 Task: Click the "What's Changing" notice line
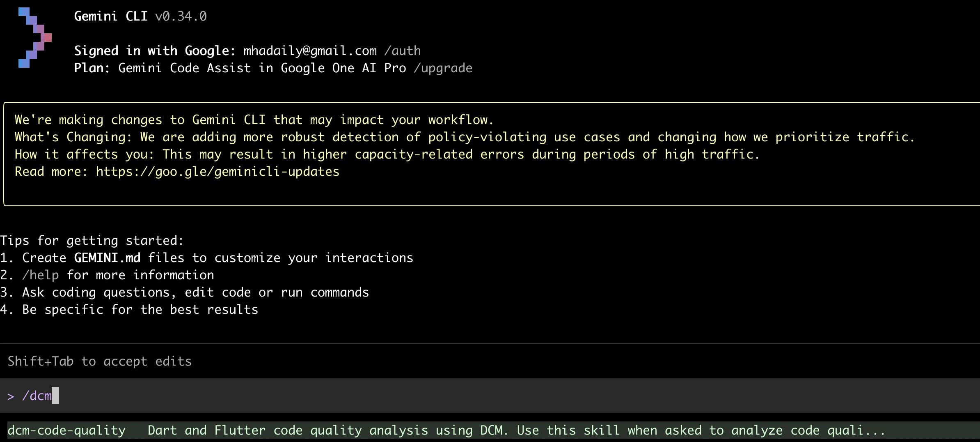tap(465, 137)
